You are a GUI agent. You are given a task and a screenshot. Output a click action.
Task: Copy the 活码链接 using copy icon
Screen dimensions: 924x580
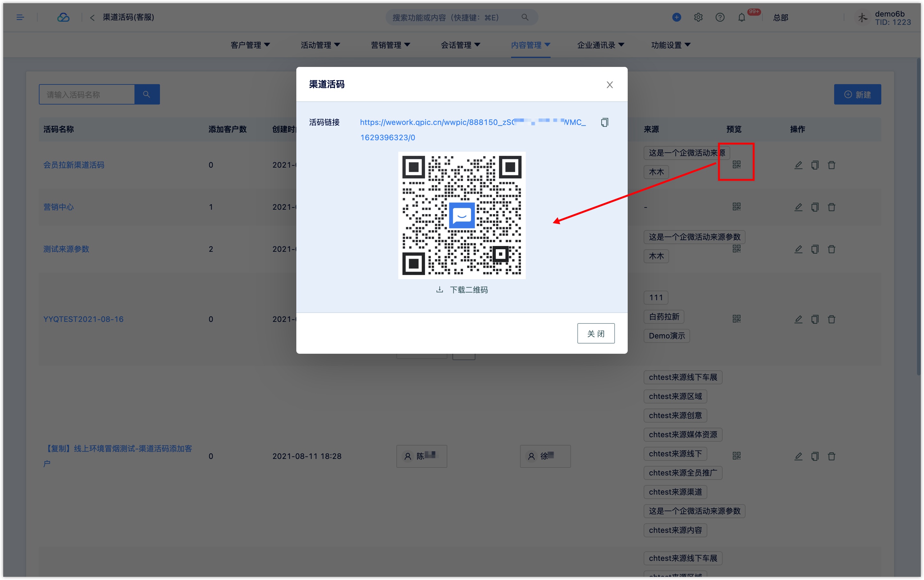pos(605,122)
